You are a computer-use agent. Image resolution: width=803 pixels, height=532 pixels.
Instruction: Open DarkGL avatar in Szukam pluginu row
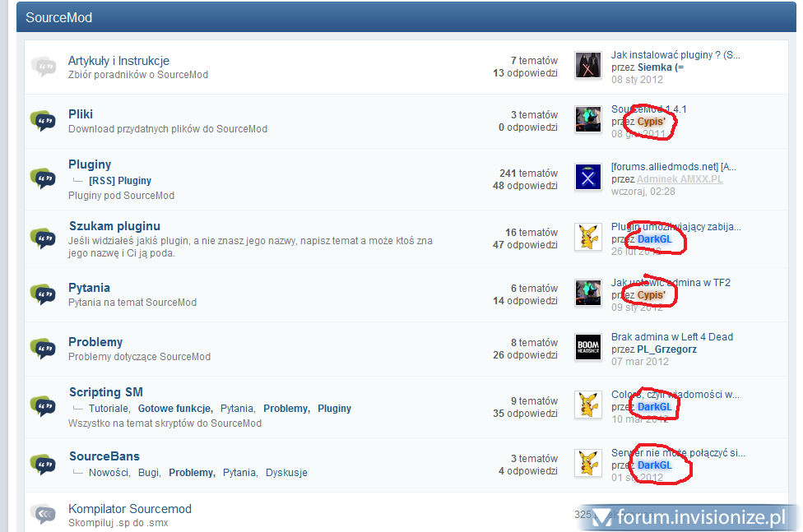(588, 237)
